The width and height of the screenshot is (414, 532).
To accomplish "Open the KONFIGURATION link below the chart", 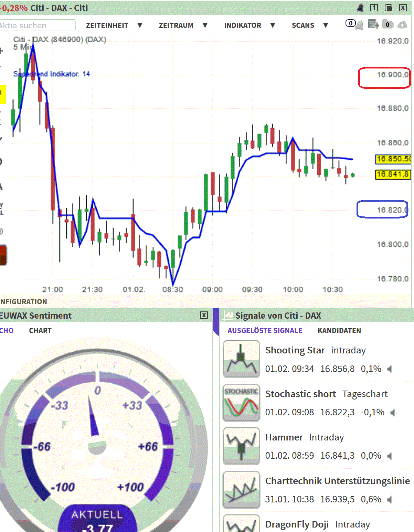I will click(23, 302).
